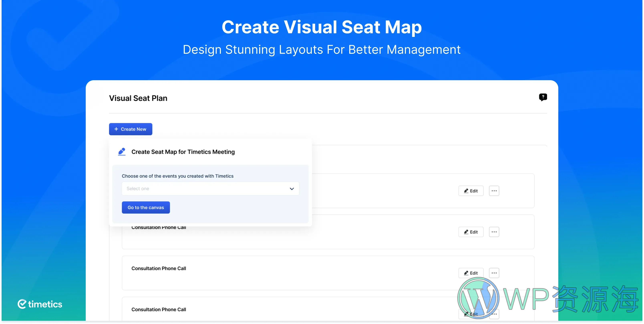Click the Visual Seat Plan heading
The image size is (644, 324).
[138, 98]
